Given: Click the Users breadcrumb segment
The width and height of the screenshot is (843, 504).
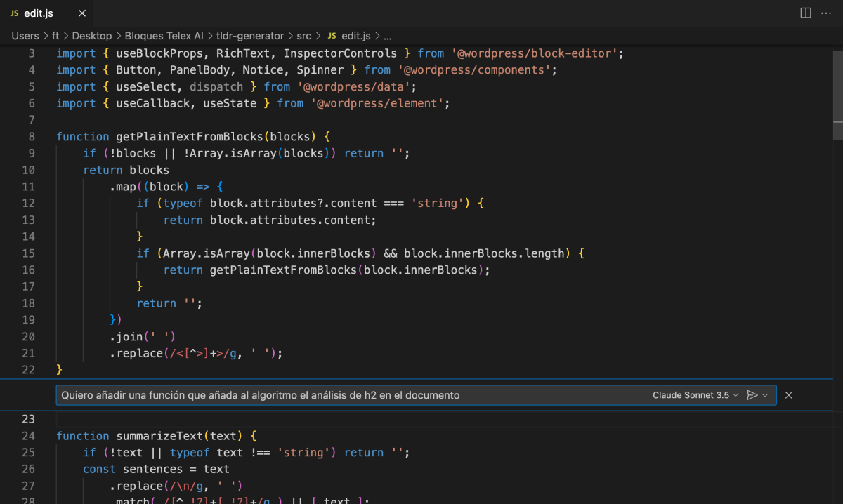Looking at the screenshot, I should click(25, 35).
